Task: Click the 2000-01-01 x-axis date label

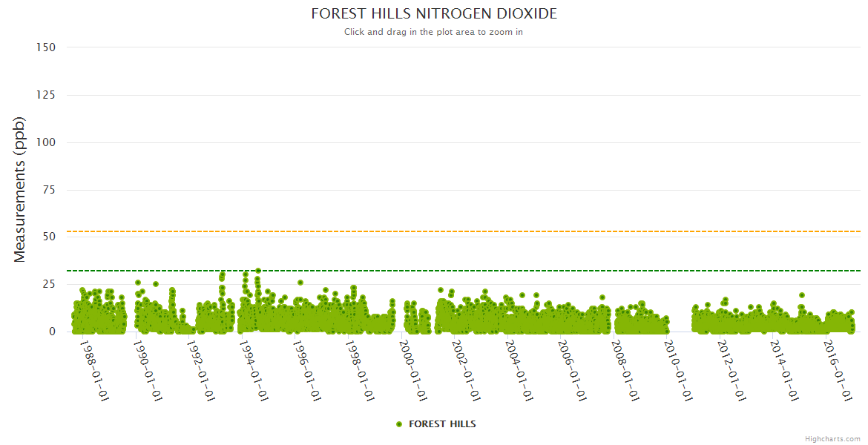Action: (412, 370)
